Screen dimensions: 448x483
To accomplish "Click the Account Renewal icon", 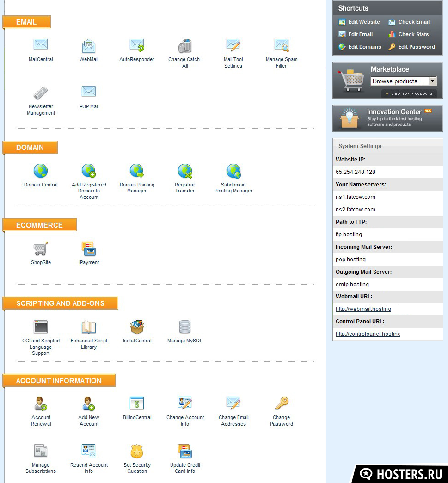I will click(x=41, y=404).
